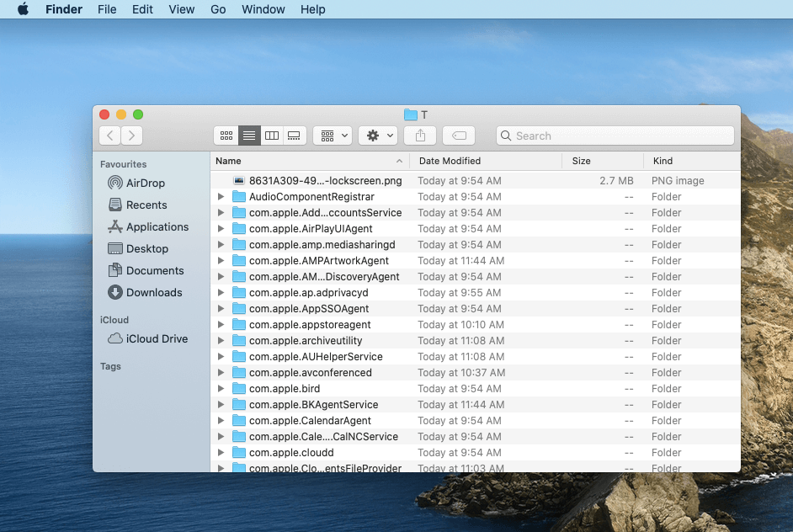This screenshot has width=793, height=532.
Task: Expand the com.apple.AppSSOAgent folder
Action: click(221, 308)
